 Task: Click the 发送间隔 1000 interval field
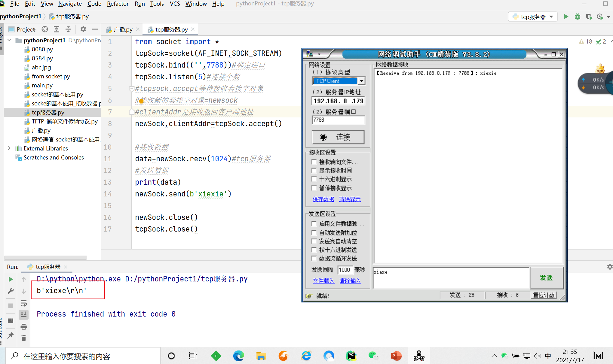[x=345, y=270]
